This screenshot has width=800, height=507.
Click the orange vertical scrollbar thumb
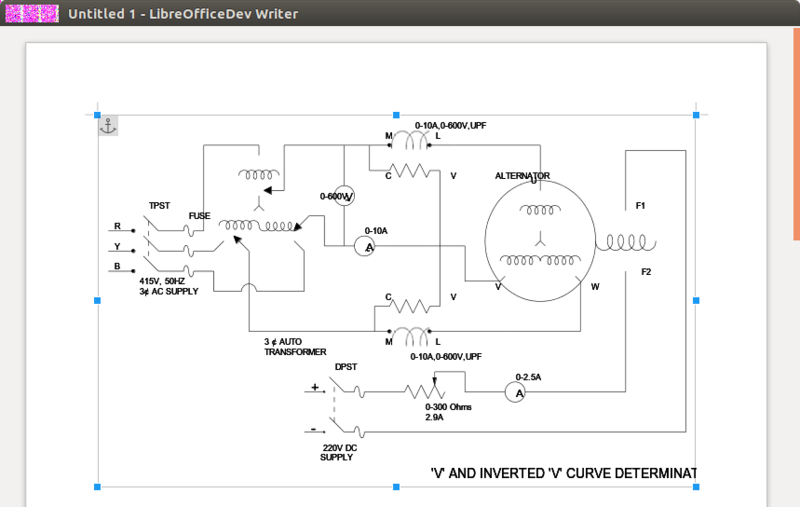pyautogui.click(x=796, y=134)
